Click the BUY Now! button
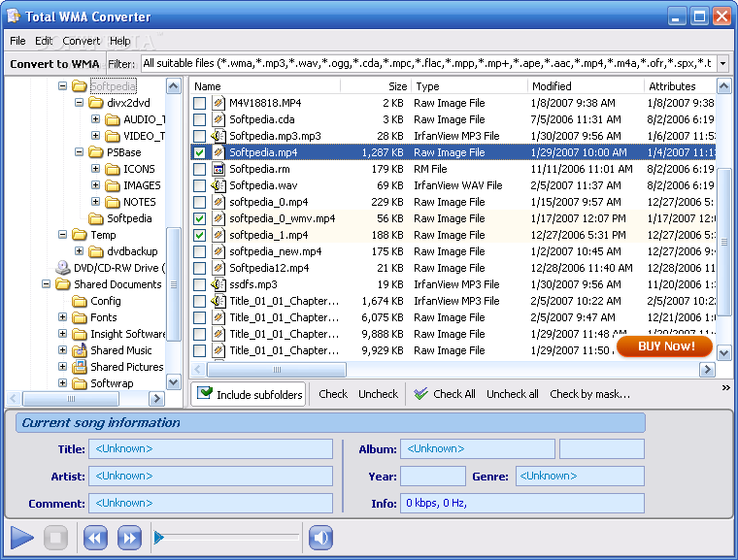 tap(665, 346)
